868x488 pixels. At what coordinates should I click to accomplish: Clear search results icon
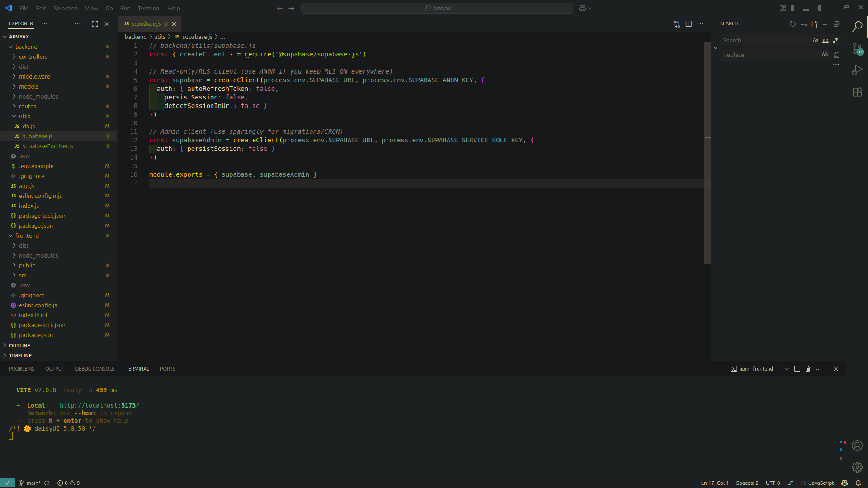tap(803, 24)
